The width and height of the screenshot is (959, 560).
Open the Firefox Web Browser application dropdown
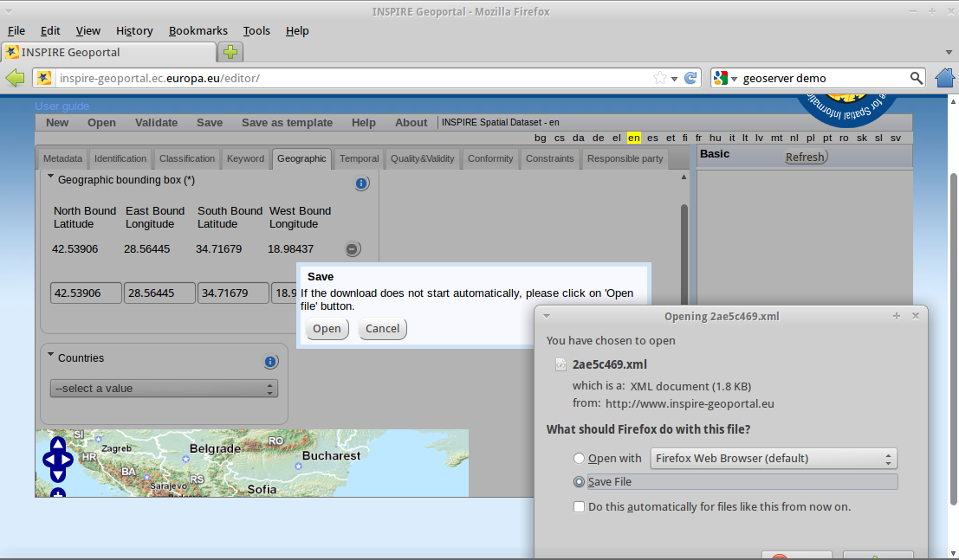[x=773, y=459]
